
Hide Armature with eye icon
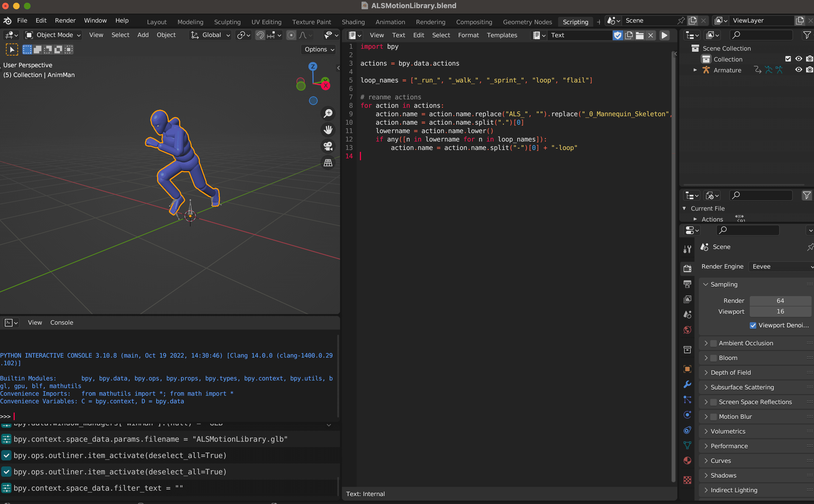tap(799, 70)
